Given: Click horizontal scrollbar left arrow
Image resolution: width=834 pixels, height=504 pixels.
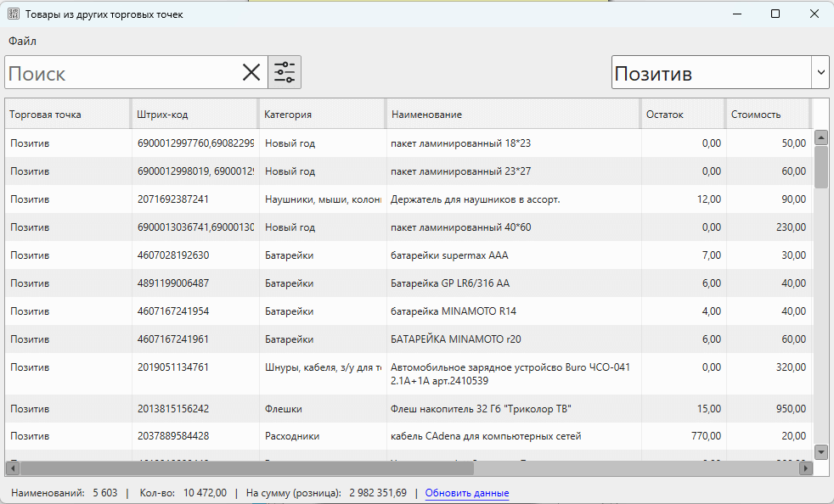Looking at the screenshot, I should click(13, 468).
